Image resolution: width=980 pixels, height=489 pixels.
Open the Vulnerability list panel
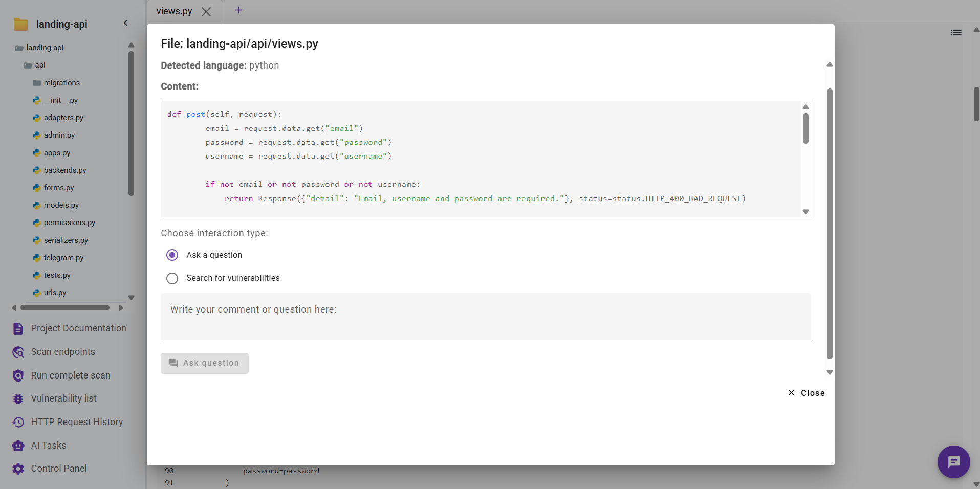click(64, 398)
